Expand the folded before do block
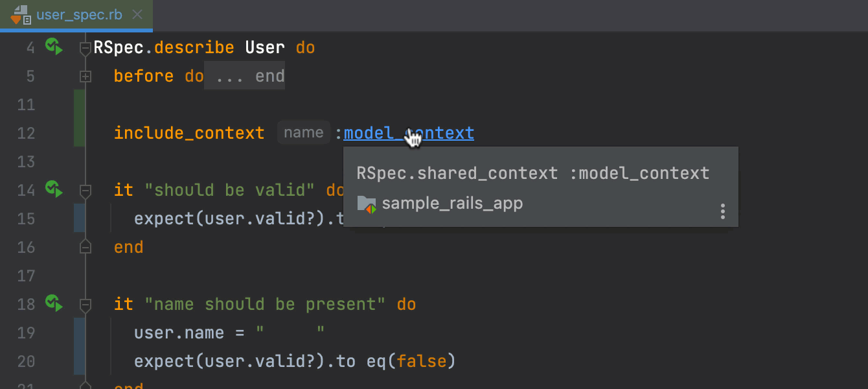 85,77
